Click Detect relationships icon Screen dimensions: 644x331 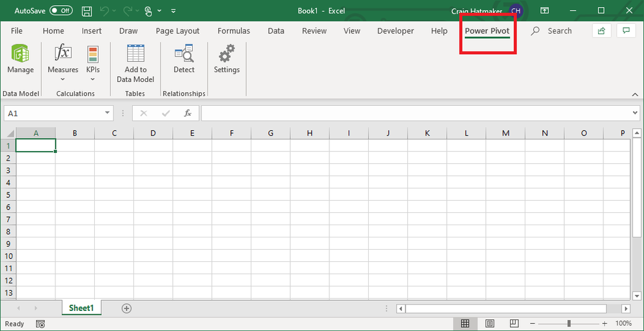[x=184, y=54]
